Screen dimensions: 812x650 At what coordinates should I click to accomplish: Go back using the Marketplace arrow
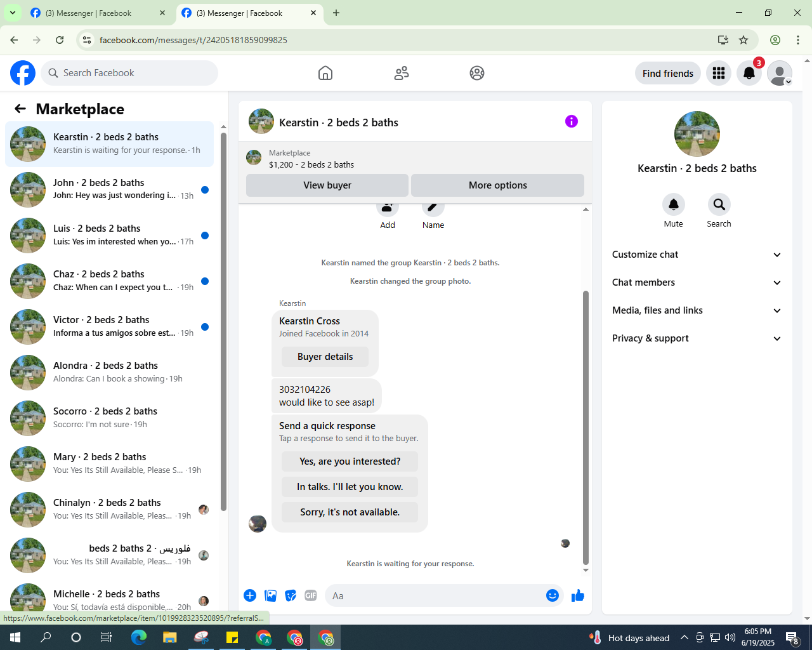coord(20,109)
